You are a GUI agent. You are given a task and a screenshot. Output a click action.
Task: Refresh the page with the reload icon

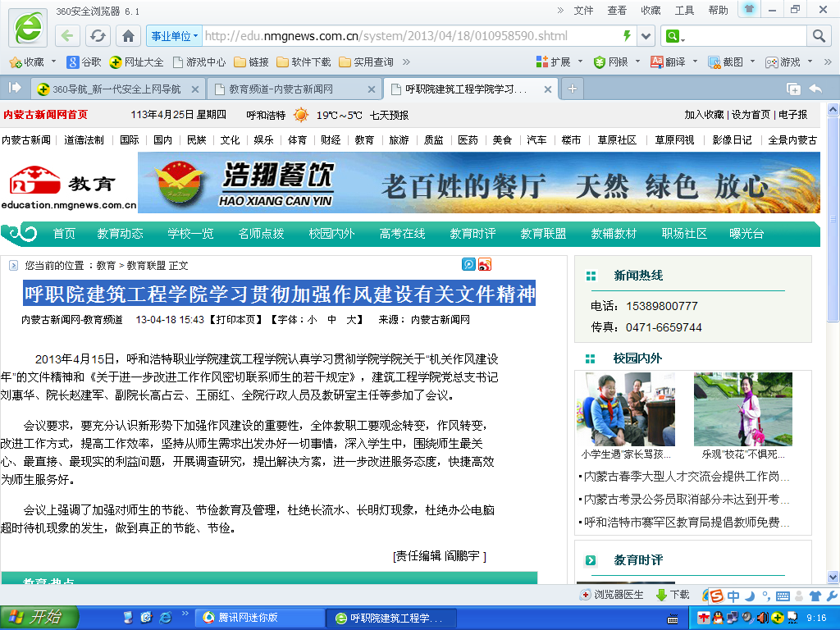point(98,36)
